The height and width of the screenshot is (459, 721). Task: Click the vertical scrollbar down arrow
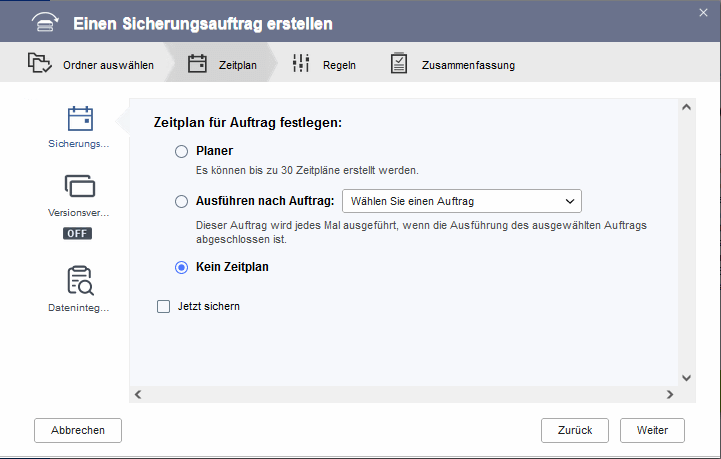(x=686, y=377)
